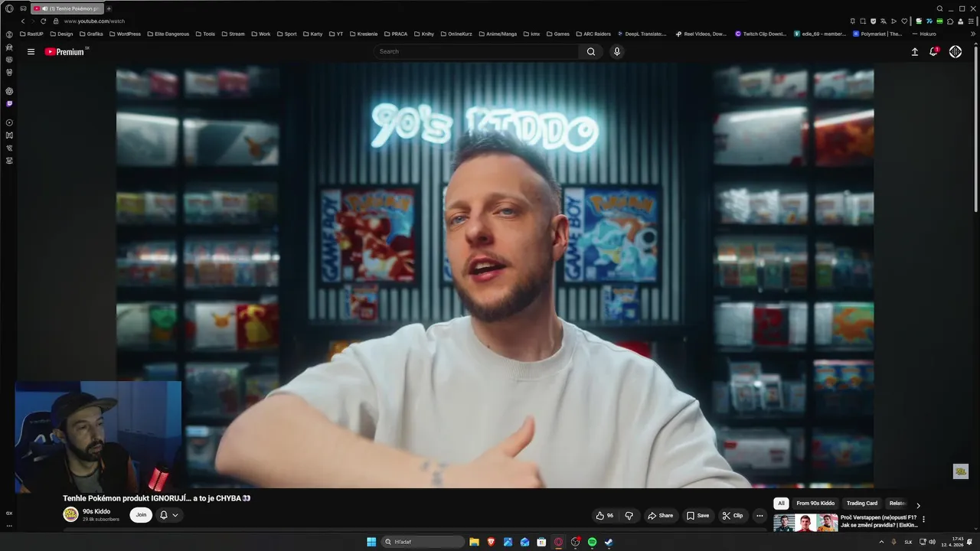The height and width of the screenshot is (551, 980).
Task: Open the Verstappen F1 recommended video thumbnail
Action: [x=805, y=523]
